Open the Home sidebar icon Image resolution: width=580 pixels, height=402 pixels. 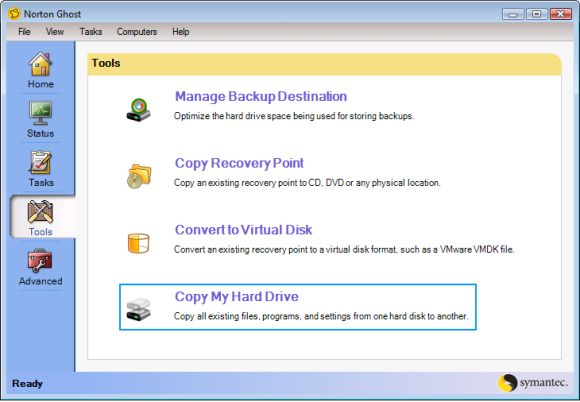[x=40, y=64]
